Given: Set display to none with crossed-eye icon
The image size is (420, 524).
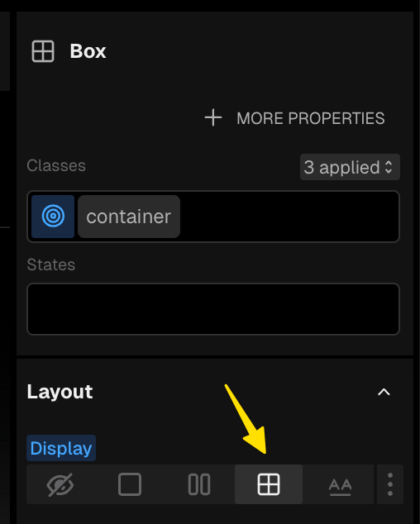Looking at the screenshot, I should [60, 484].
